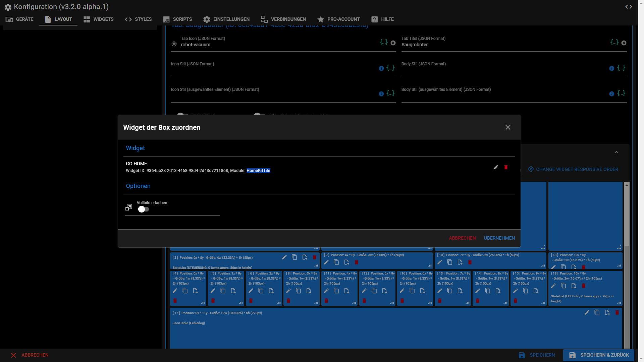Edit box [3] with its pencil icon

coord(284,257)
